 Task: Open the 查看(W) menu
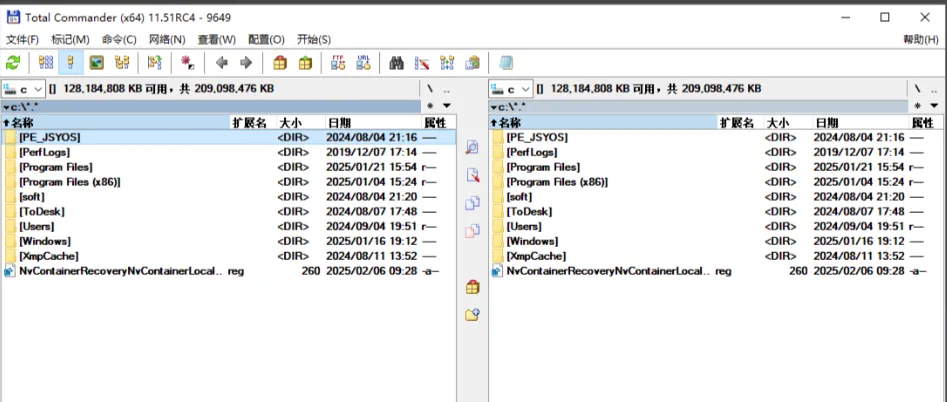pos(216,40)
